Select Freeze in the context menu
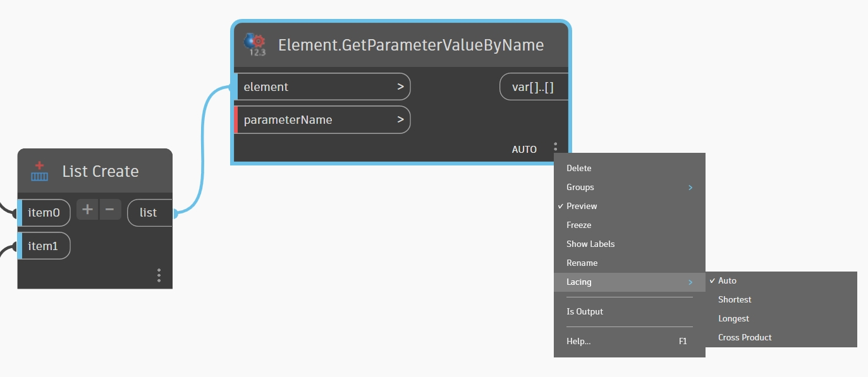Image resolution: width=868 pixels, height=377 pixels. 578,225
